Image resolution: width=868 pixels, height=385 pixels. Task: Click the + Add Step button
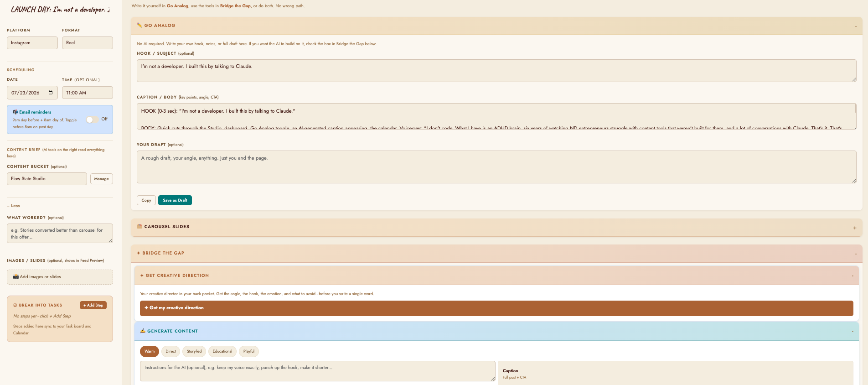(x=93, y=305)
